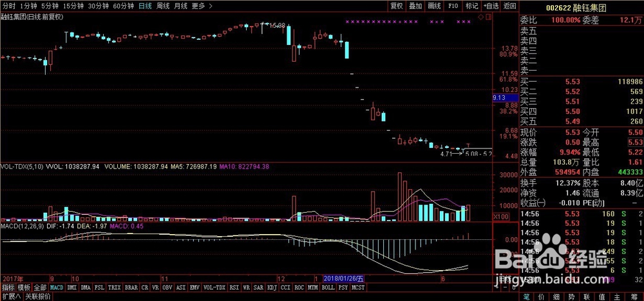Switch to 周线 weekly chart
This screenshot has height=301, width=644.
click(x=163, y=6)
